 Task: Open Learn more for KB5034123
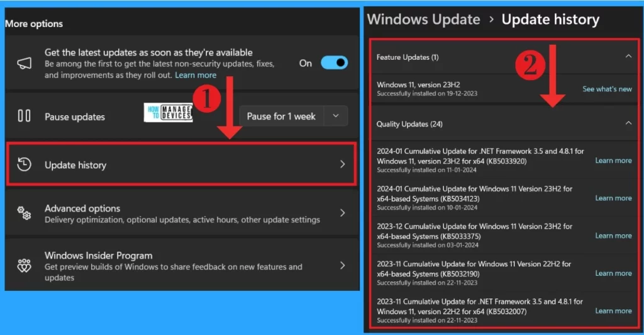tap(614, 198)
